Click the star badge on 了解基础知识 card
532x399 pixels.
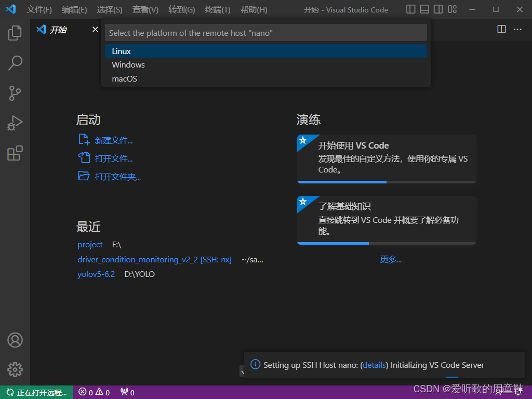(303, 201)
